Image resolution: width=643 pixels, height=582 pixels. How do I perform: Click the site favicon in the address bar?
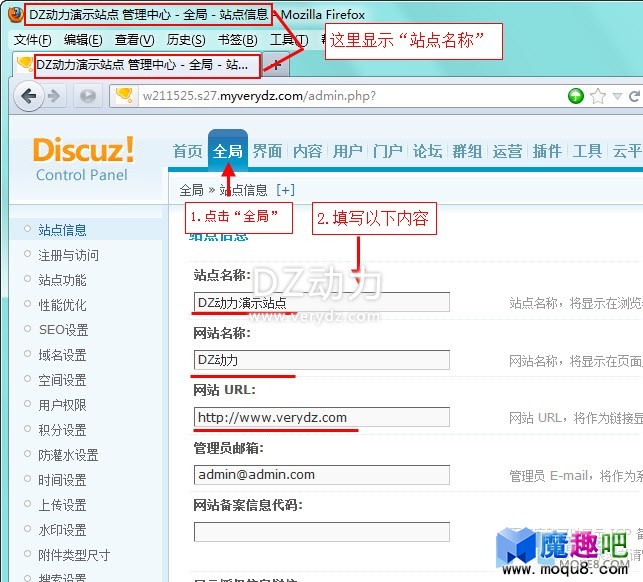(123, 96)
